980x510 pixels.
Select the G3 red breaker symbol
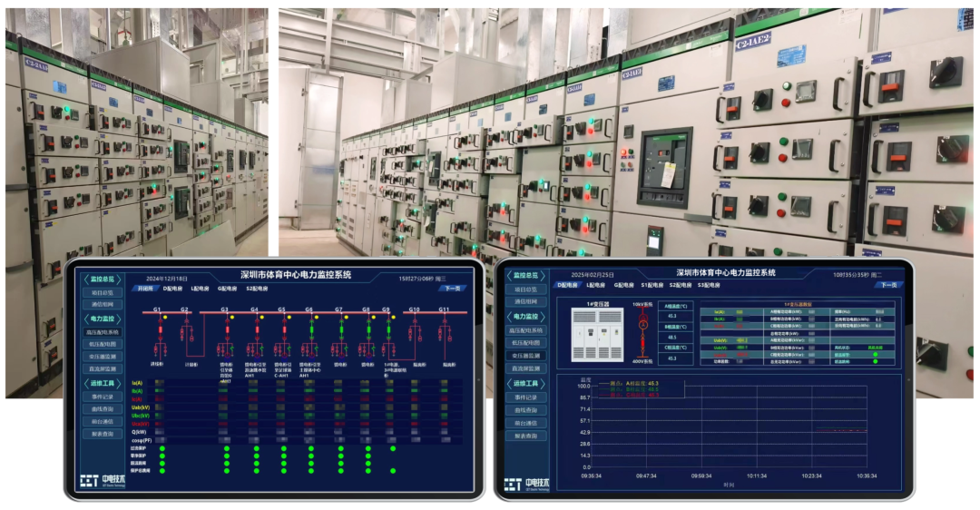pos(226,329)
